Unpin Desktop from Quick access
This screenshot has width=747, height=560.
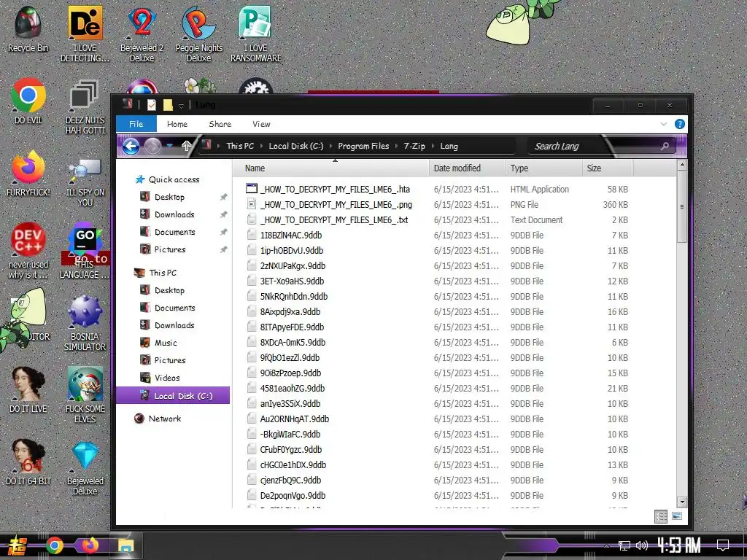pos(223,197)
